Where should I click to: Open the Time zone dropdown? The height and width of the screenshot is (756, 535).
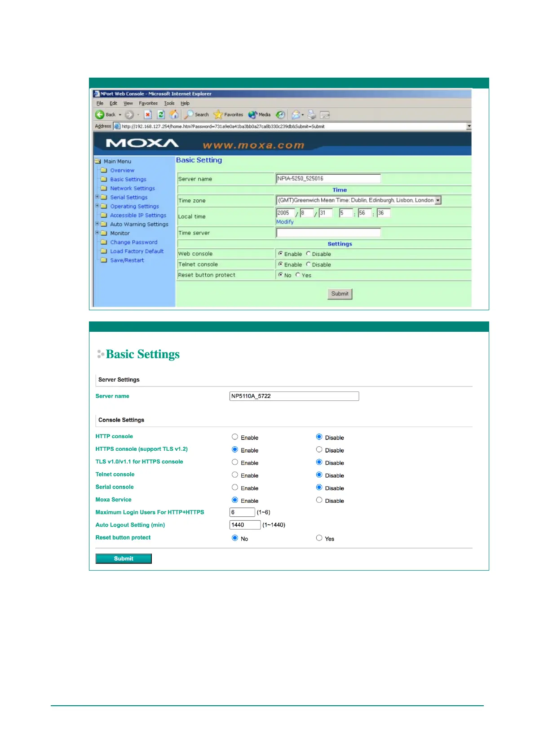438,200
